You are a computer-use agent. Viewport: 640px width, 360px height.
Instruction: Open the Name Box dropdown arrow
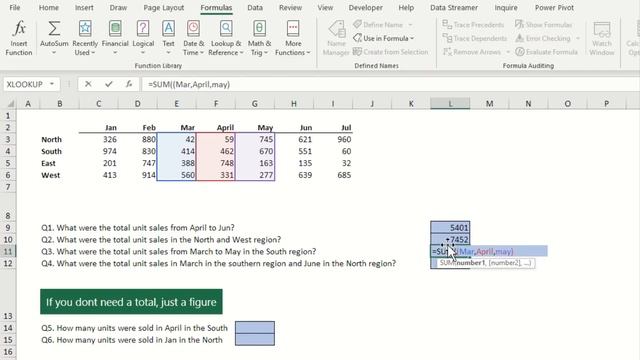pyautogui.click(x=52, y=84)
